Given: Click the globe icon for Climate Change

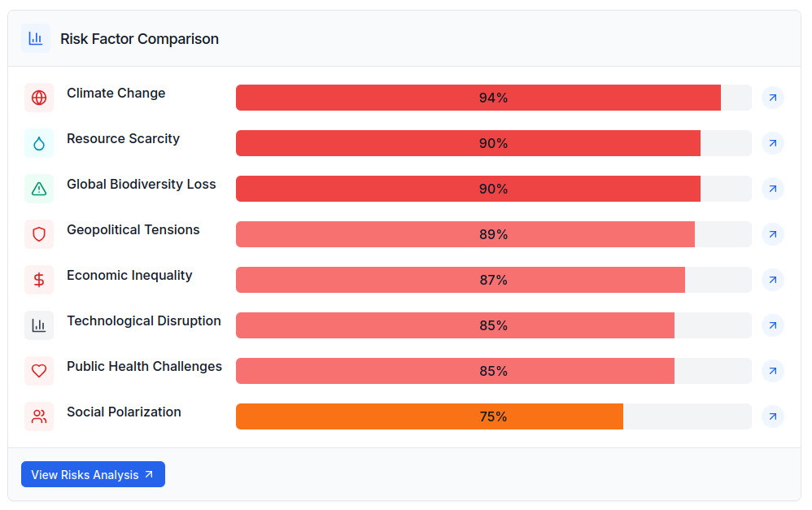Looking at the screenshot, I should [39, 98].
